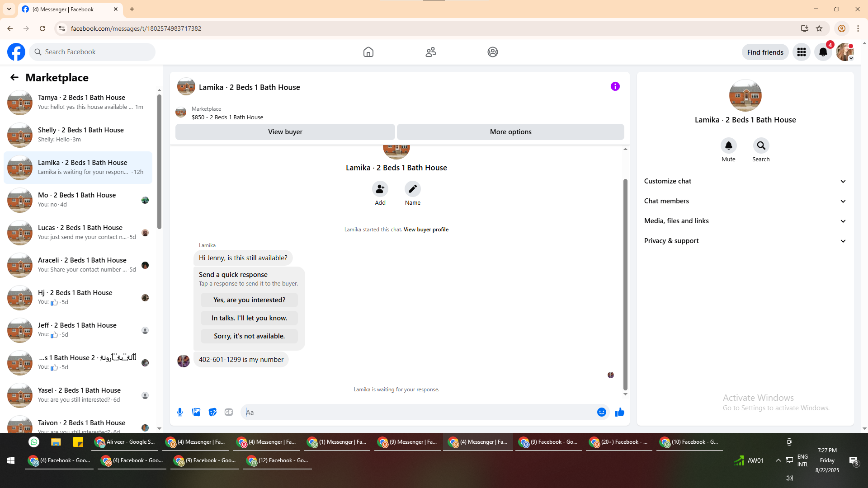Open the emoji picker in message box
This screenshot has height=488, width=868.
point(601,412)
